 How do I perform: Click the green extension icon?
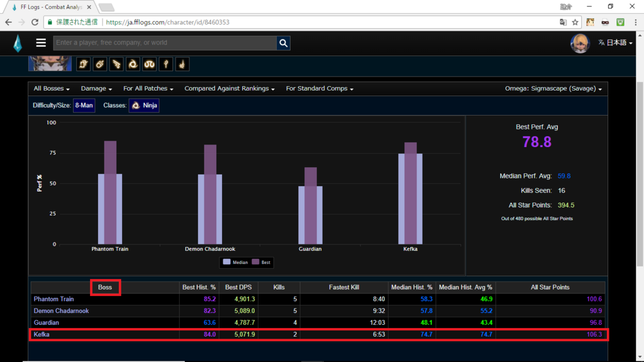[620, 22]
